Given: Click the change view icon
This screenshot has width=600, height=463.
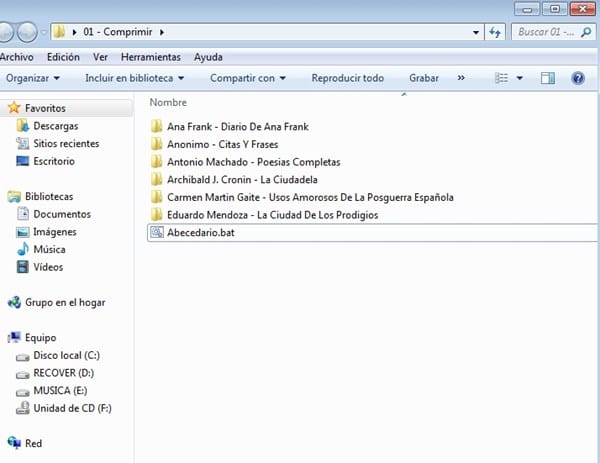Looking at the screenshot, I should point(502,78).
